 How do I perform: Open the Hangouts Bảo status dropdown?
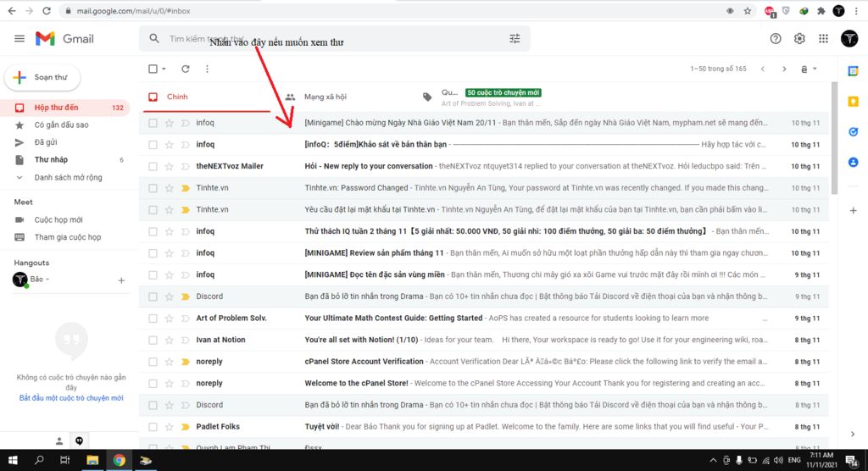pos(47,280)
